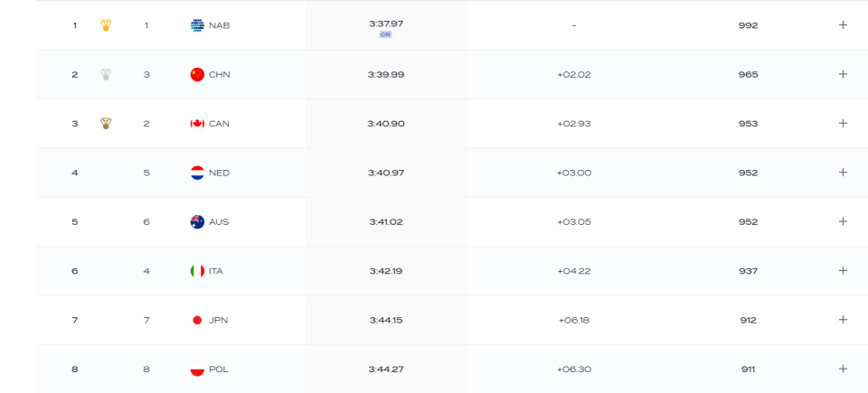This screenshot has width=868, height=393.
Task: Click the China flag icon
Action: [x=197, y=74]
